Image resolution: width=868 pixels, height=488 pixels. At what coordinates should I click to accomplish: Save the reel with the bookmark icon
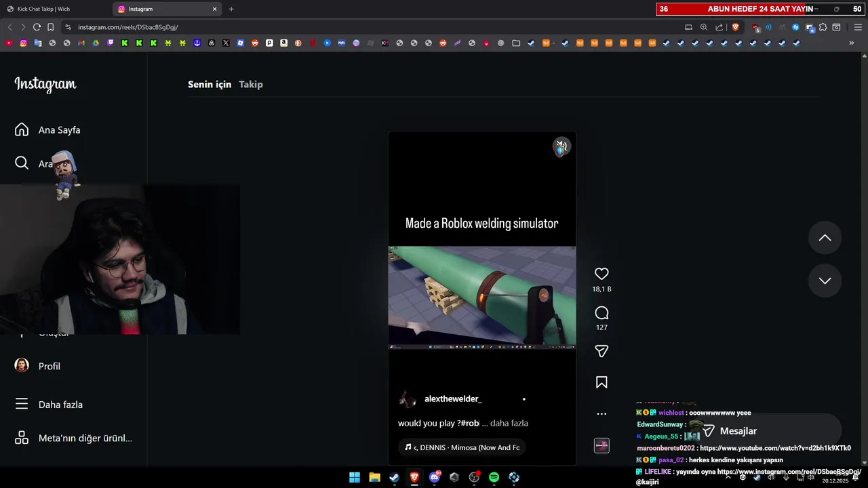[601, 382]
